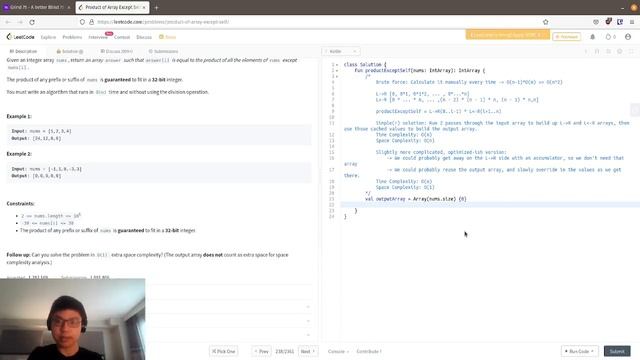Click the Follow up text
The image size is (640, 360).
click(147, 258)
